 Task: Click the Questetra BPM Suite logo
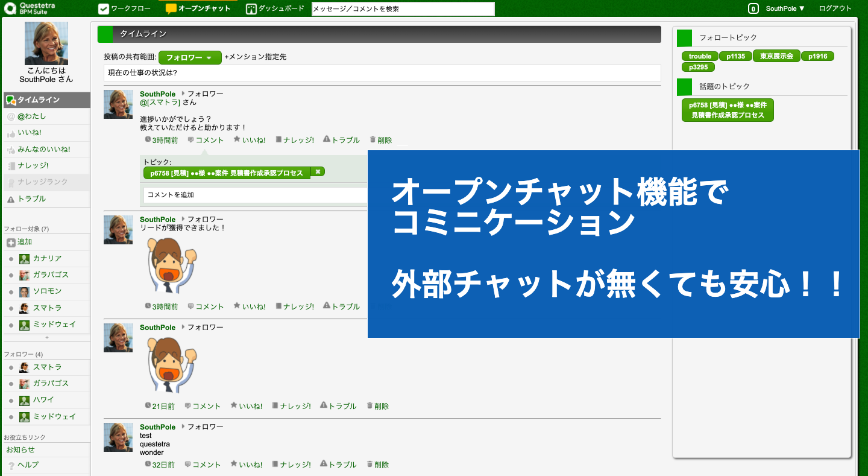click(x=30, y=8)
